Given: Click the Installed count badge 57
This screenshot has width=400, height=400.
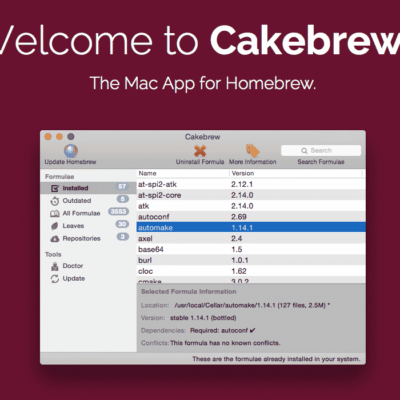Looking at the screenshot, I should 122,187.
